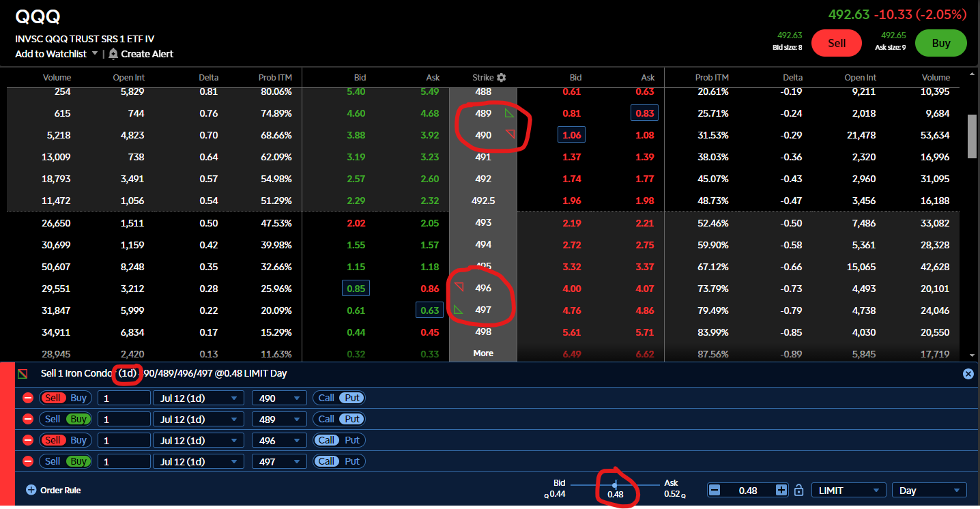Open the 496 strike dropdown in order

click(280, 440)
